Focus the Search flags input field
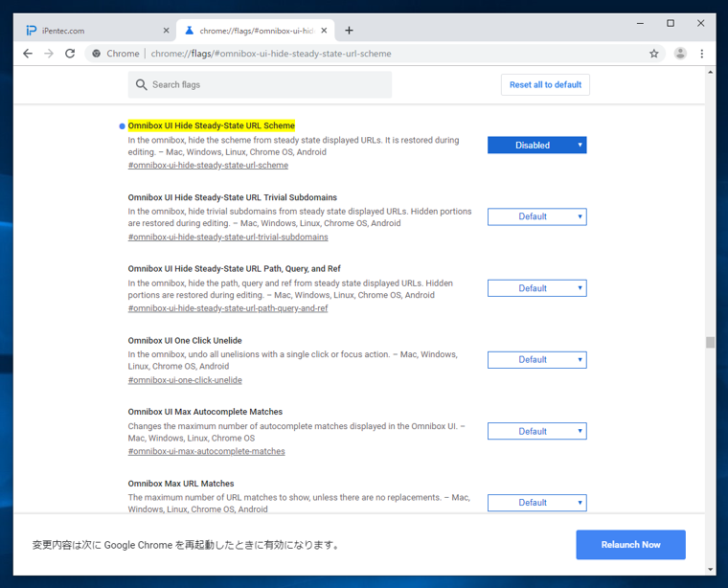 [x=260, y=84]
